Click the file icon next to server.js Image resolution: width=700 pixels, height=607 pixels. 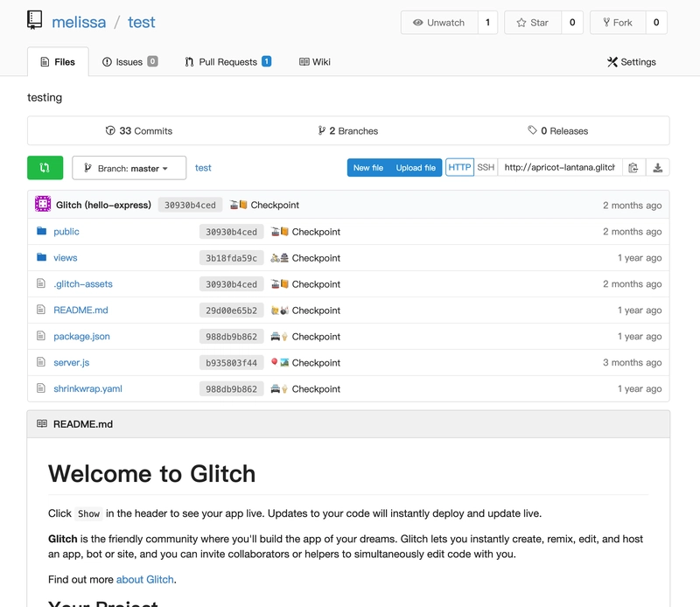point(41,363)
